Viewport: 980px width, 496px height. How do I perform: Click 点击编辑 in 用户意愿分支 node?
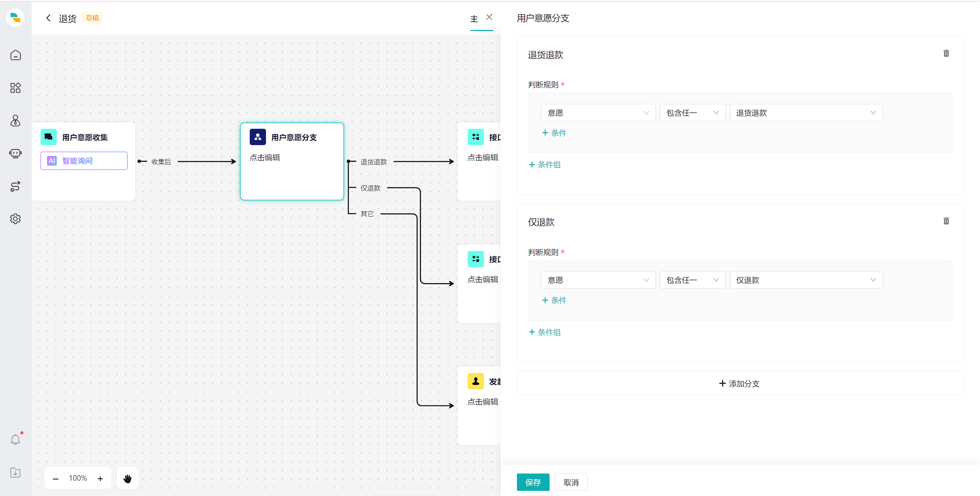pos(264,158)
